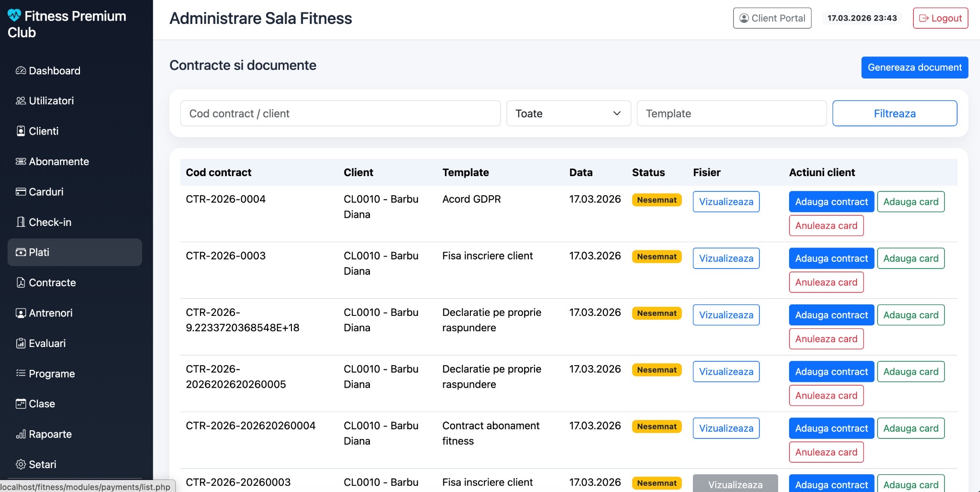Navigate to the Rapoarte page
This screenshot has height=492, width=980.
[x=75, y=434]
